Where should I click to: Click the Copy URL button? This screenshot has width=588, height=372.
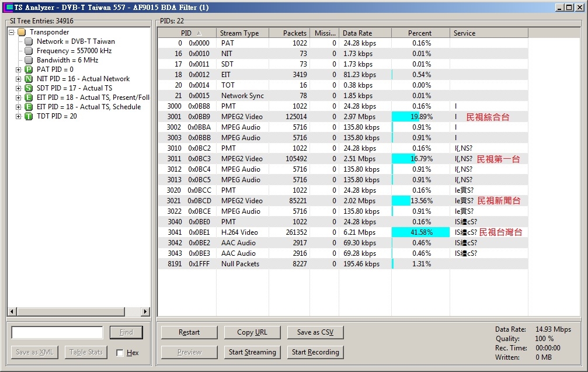(x=252, y=332)
